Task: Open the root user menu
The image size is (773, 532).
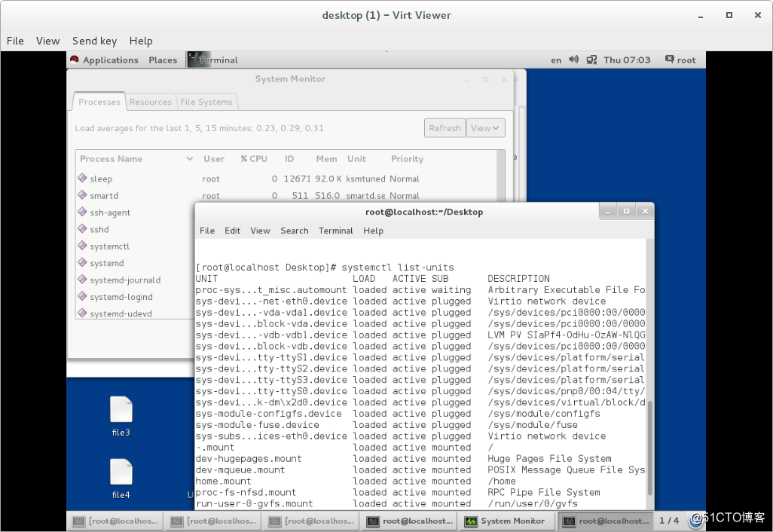Action: tap(680, 60)
